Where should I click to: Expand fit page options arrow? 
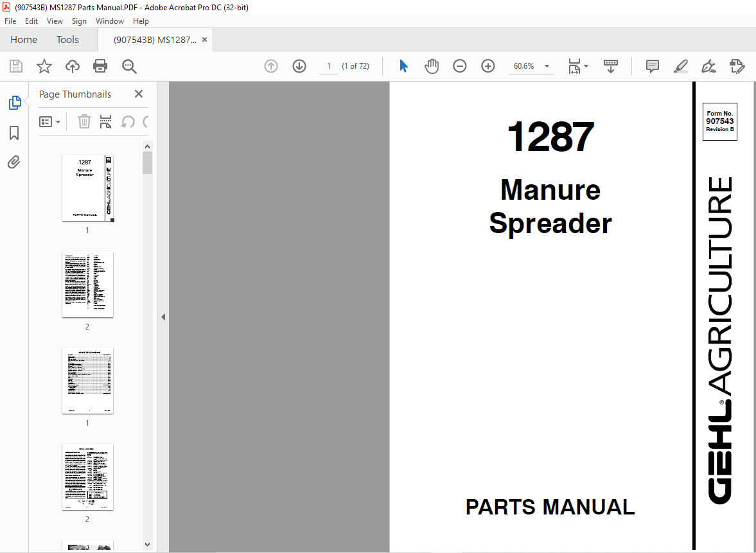pyautogui.click(x=586, y=66)
